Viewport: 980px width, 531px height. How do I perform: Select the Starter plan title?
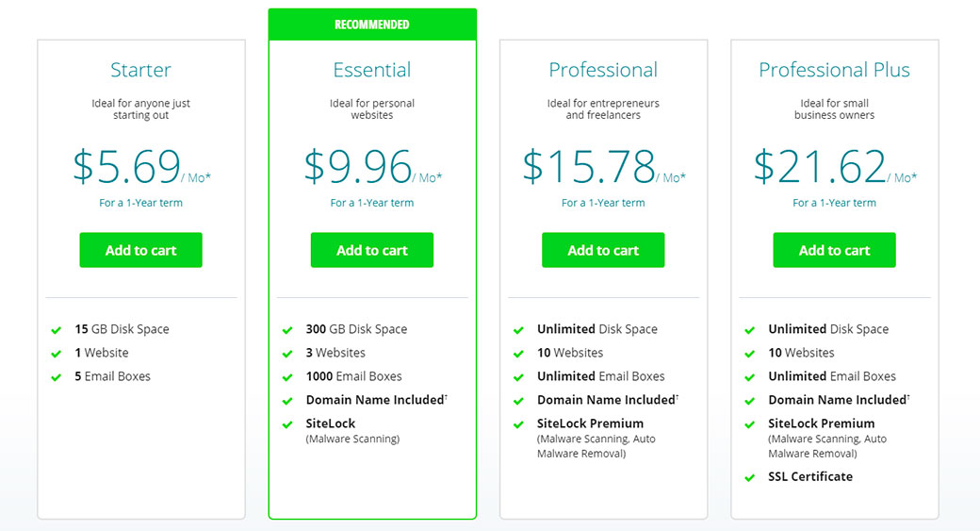coord(140,70)
